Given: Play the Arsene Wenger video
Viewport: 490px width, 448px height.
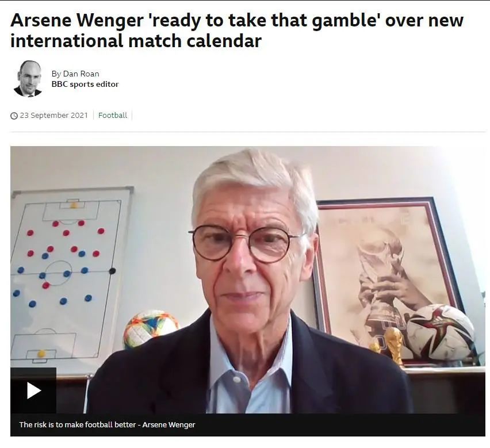Looking at the screenshot, I should click(33, 390).
